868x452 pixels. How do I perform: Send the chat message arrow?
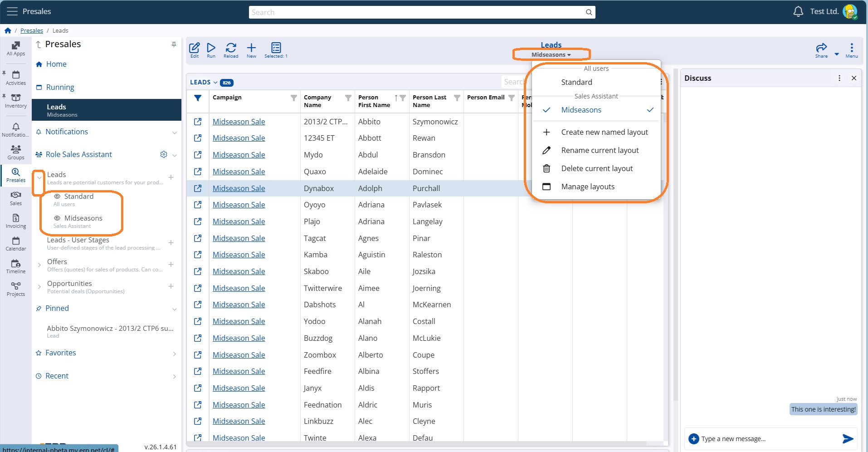pos(848,438)
